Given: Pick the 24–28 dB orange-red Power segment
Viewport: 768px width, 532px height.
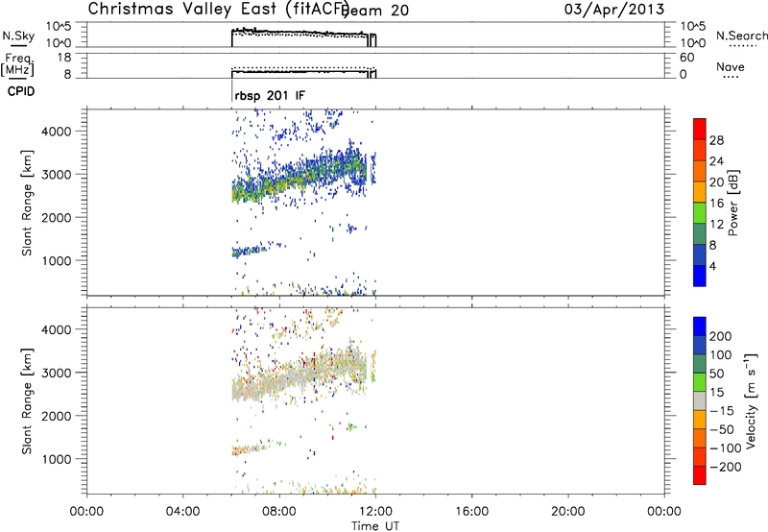Looking at the screenshot, I should (x=700, y=151).
